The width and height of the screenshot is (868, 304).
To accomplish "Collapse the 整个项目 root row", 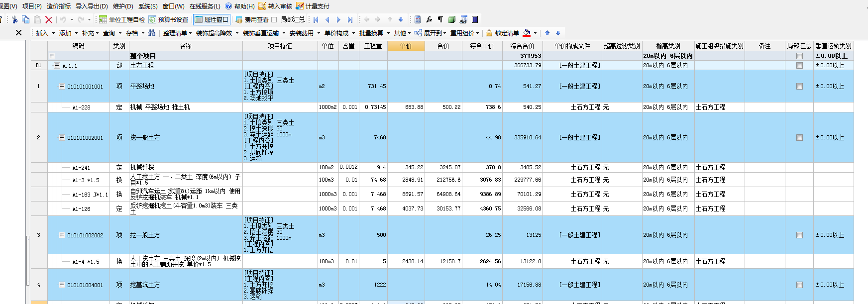I will (x=52, y=56).
